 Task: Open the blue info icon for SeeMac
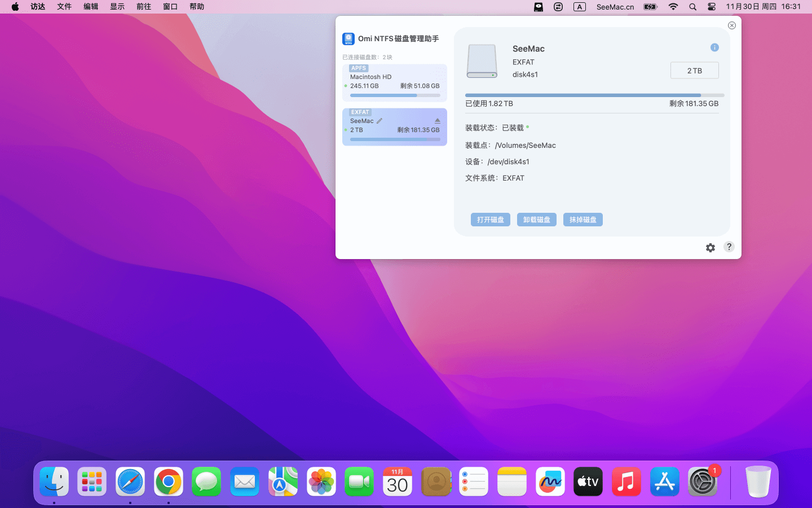tap(714, 47)
